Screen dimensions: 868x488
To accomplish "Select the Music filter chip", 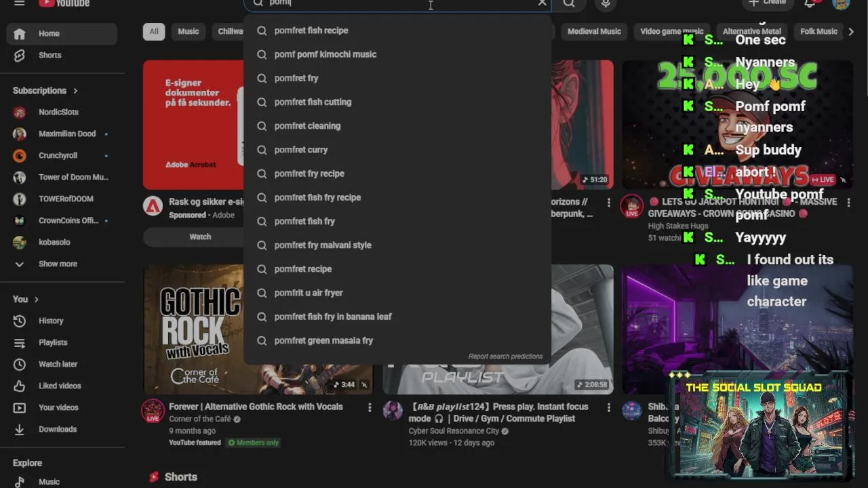I will tap(189, 31).
